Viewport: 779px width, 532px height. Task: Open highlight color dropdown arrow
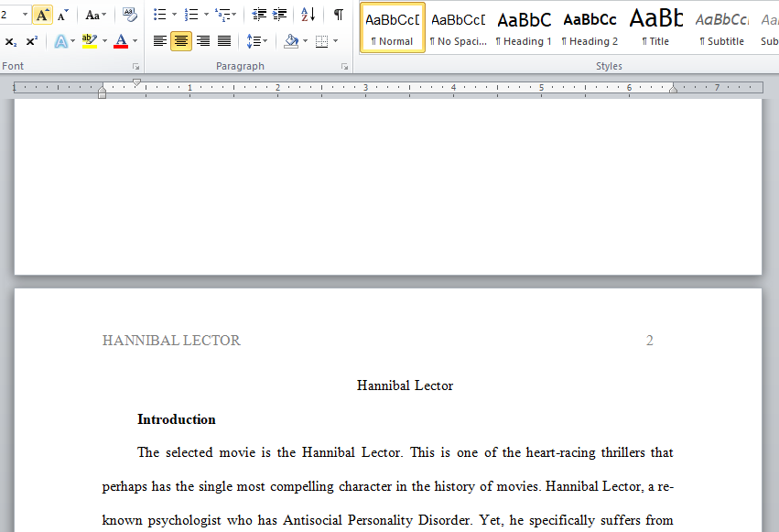pos(104,41)
